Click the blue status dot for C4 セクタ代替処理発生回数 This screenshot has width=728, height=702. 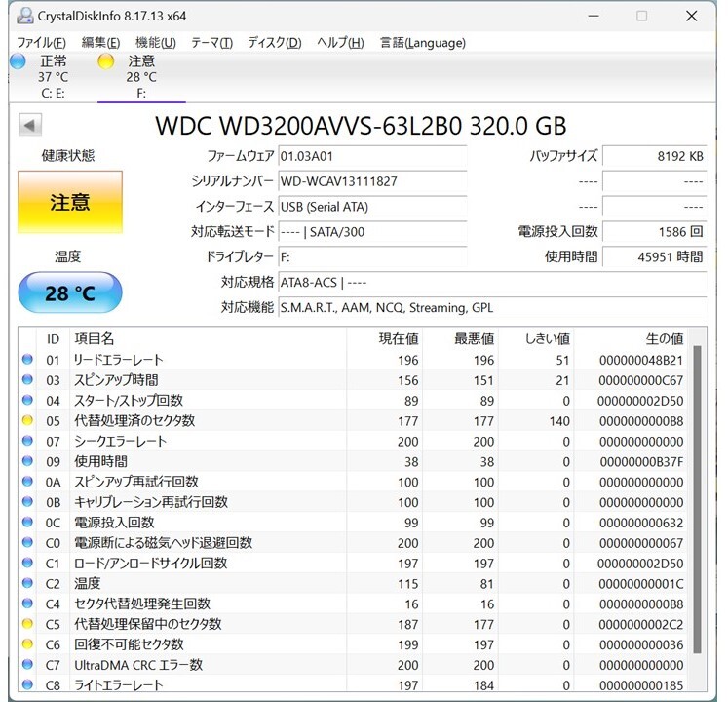click(27, 604)
